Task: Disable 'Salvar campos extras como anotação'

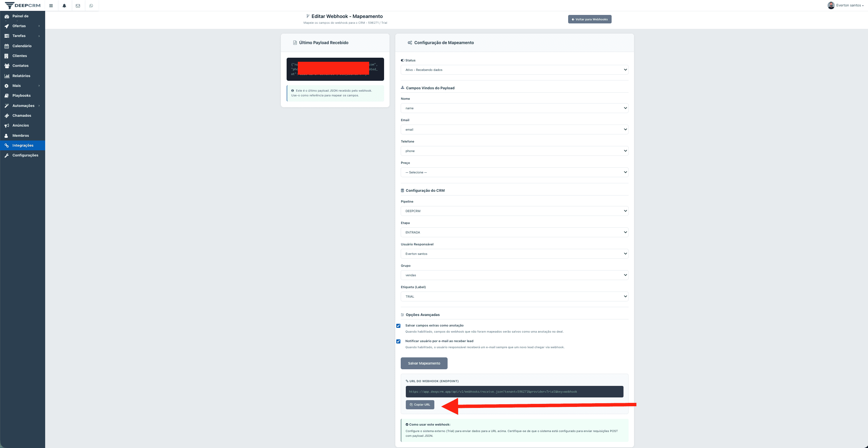Action: coord(398,325)
